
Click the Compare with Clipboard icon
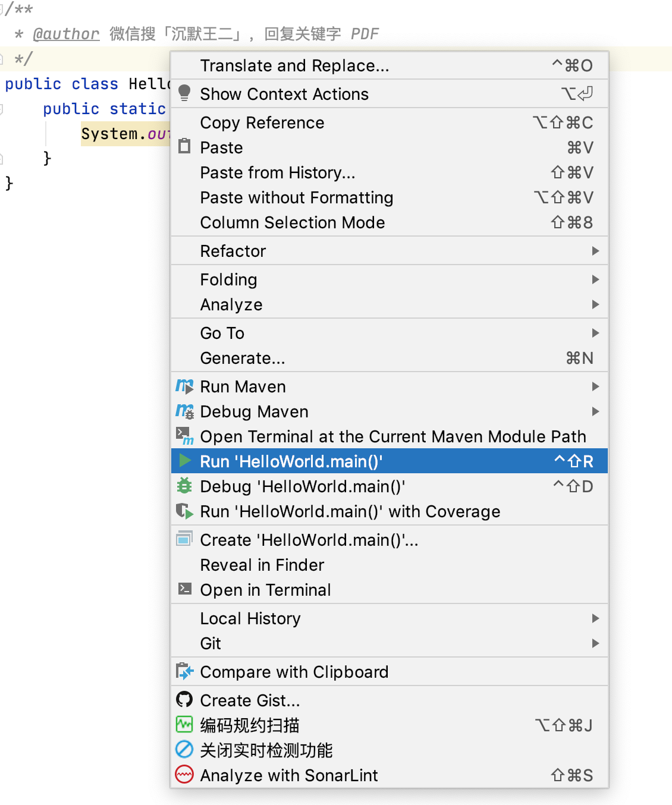[184, 672]
